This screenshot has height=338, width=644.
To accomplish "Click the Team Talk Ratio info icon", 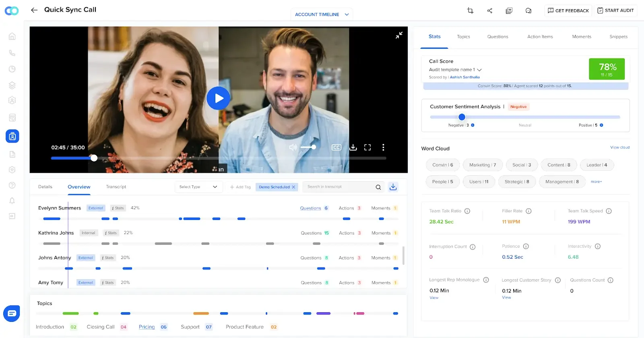I will click(x=467, y=211).
